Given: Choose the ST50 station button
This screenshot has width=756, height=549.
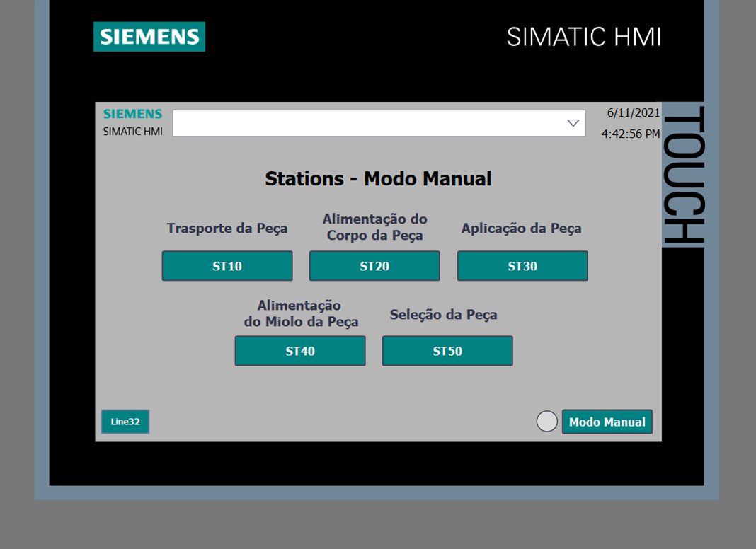Looking at the screenshot, I should [447, 351].
